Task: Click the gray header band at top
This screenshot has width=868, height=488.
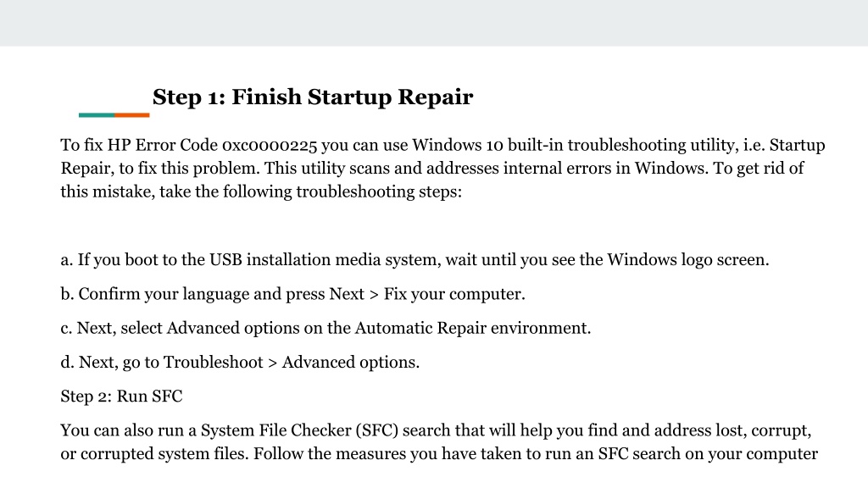Action: (434, 23)
